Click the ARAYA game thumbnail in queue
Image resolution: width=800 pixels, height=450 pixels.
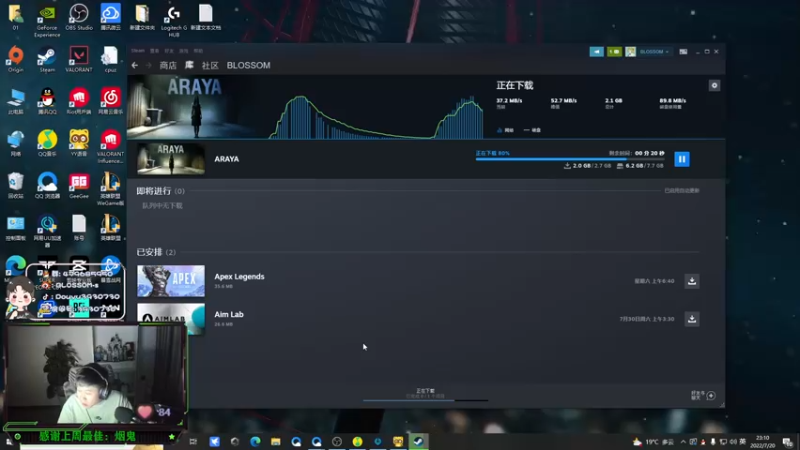(x=171, y=159)
